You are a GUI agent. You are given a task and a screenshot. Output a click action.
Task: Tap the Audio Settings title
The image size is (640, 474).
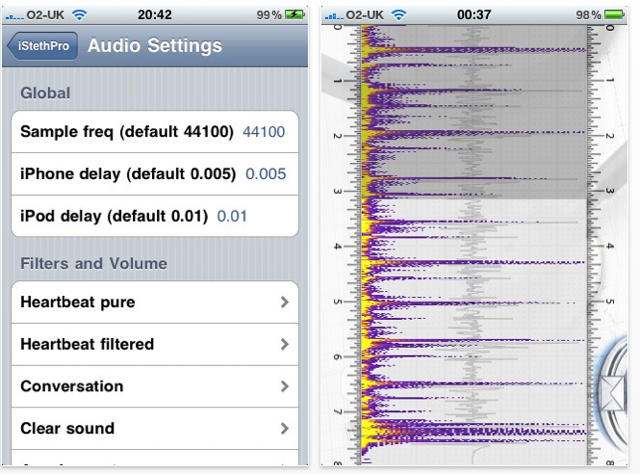[x=155, y=45]
